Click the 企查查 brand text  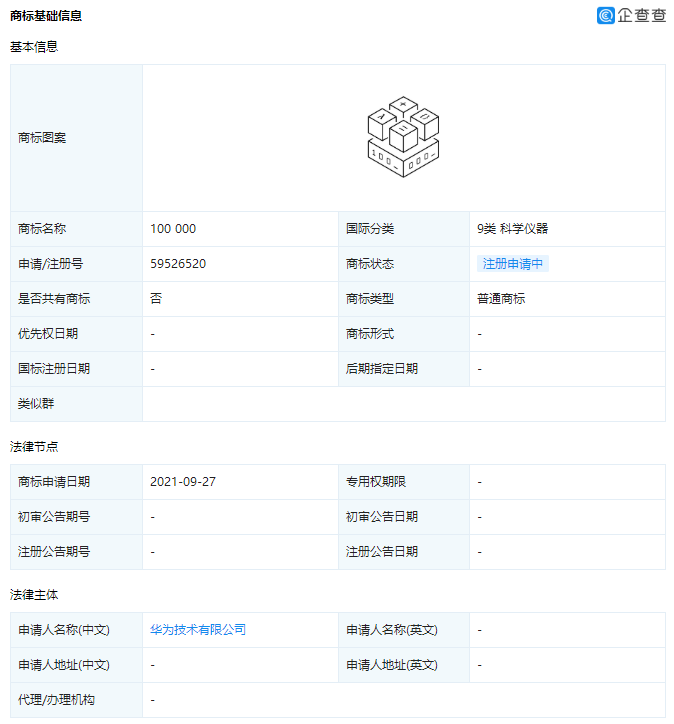click(641, 15)
